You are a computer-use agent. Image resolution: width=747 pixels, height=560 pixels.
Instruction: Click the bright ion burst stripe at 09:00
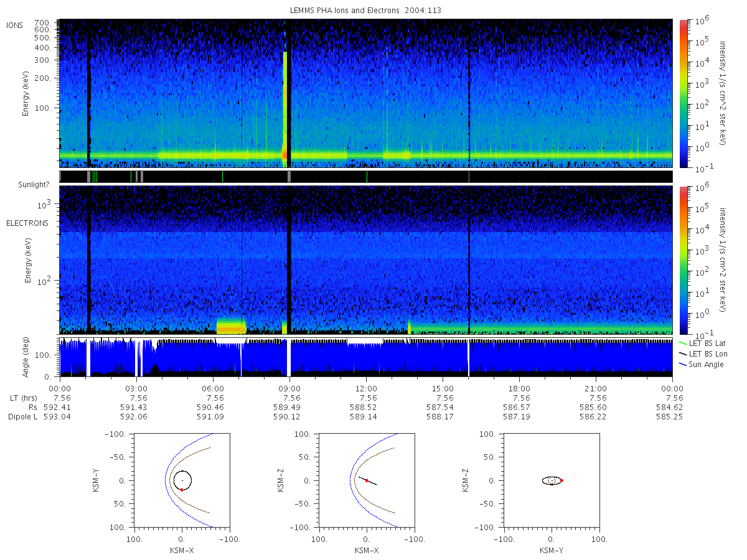pyautogui.click(x=285, y=109)
